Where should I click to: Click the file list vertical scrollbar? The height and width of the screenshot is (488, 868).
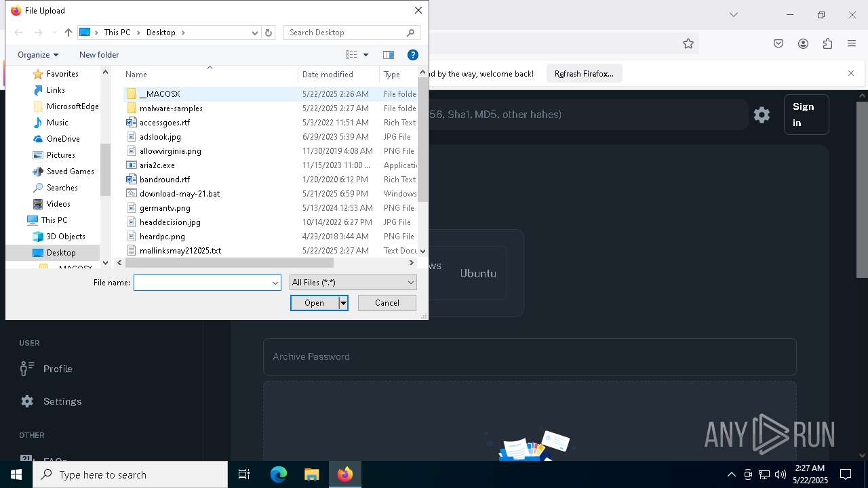click(x=423, y=139)
